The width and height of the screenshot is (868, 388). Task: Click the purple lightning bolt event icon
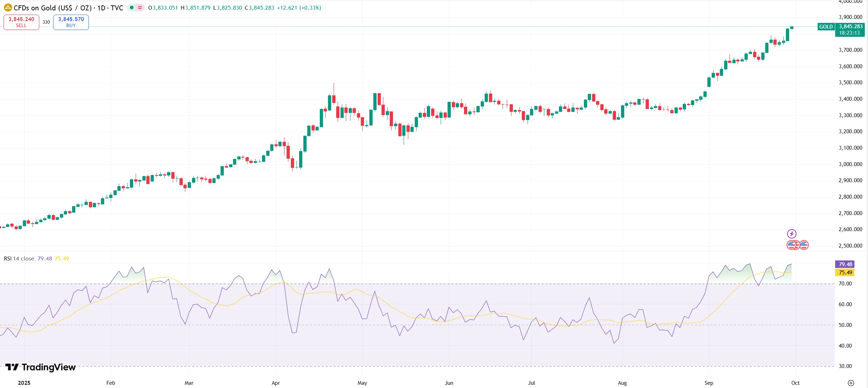click(x=792, y=234)
